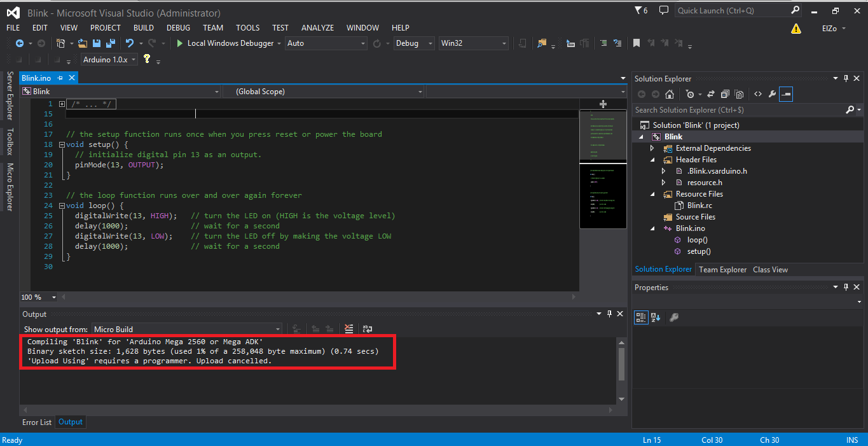Viewport: 868px width, 446px height.
Task: Click the Save All icon
Action: (x=110, y=43)
